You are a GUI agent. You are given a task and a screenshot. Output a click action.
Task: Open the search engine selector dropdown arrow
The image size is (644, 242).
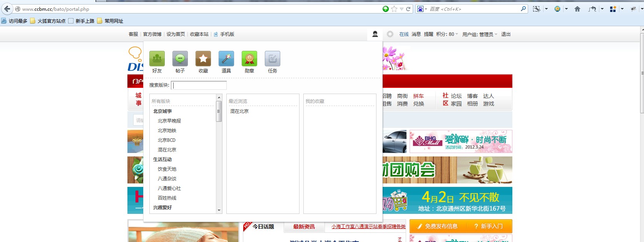pyautogui.click(x=426, y=9)
